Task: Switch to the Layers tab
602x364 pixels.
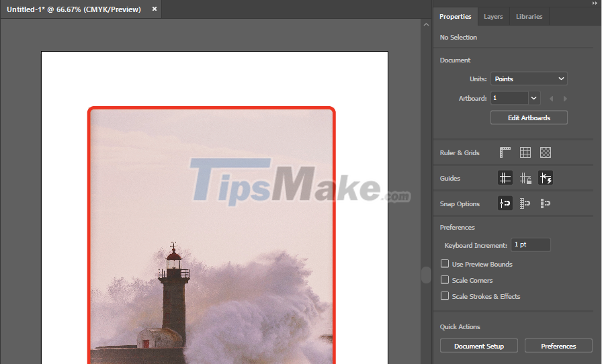Action: [493, 17]
